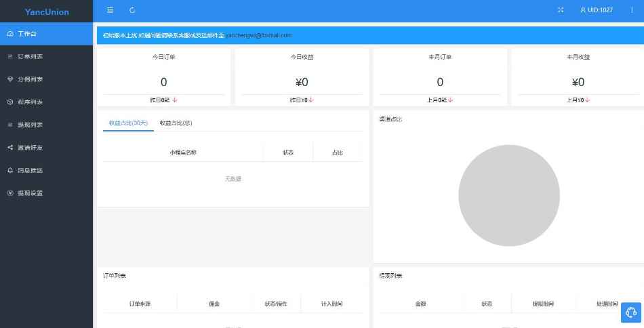Viewport: 644px width, 328px height.
Task: Switch to 收益占比(30天) tab
Action: [128, 123]
